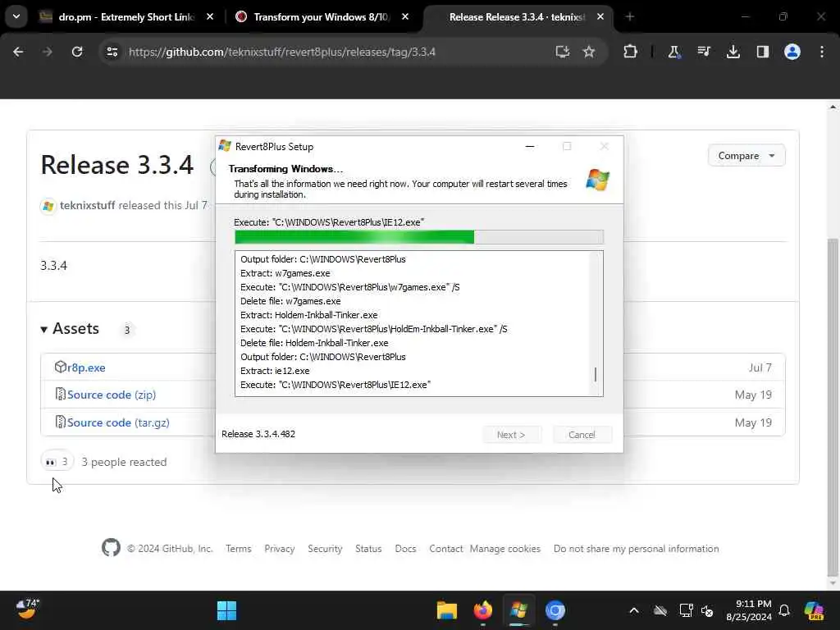This screenshot has height=630, width=840.
Task: Close the dro.pm tab
Action: coord(210,17)
